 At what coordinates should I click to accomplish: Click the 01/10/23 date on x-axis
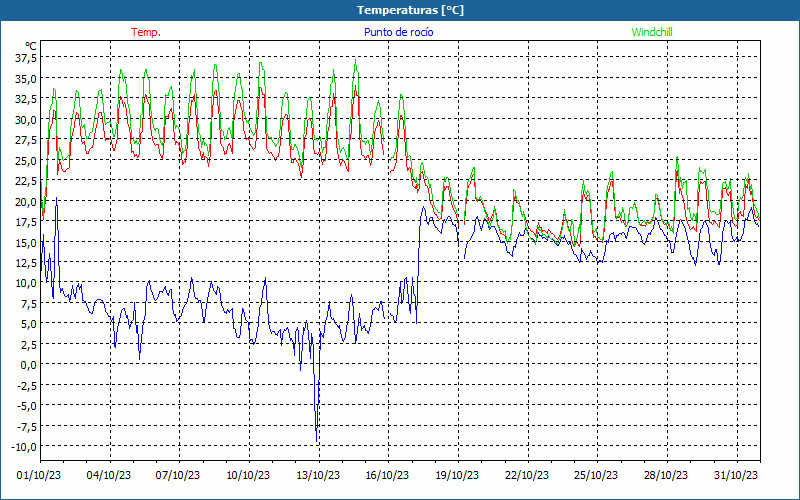click(40, 475)
